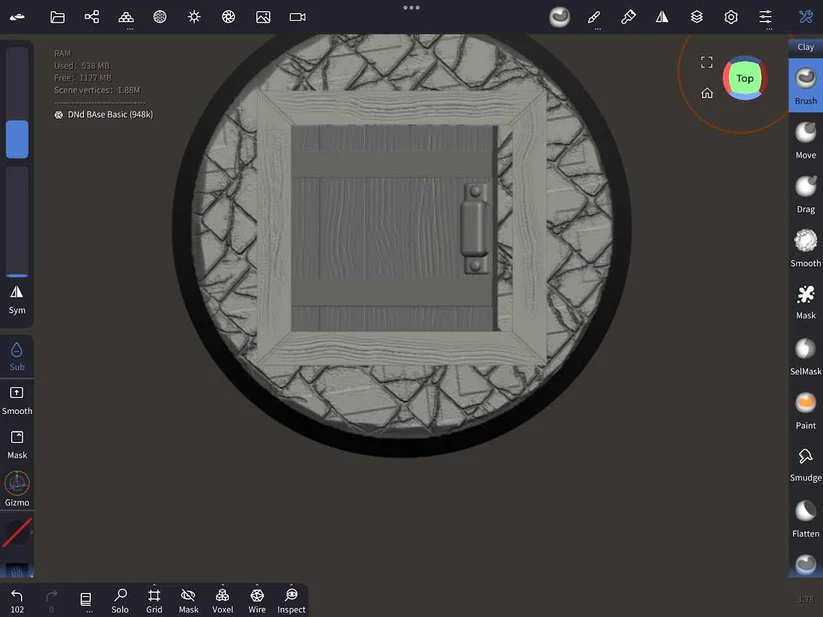
Task: Select the Drag tool
Action: [x=806, y=194]
